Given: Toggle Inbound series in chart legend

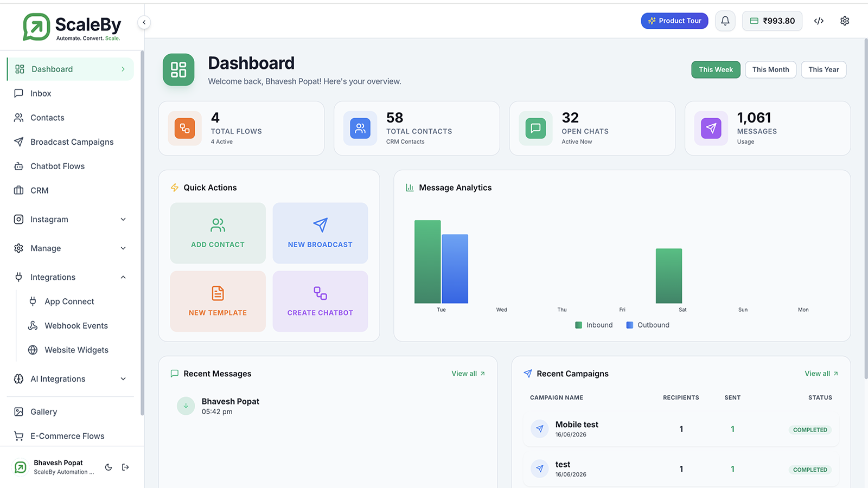Looking at the screenshot, I should [x=594, y=325].
